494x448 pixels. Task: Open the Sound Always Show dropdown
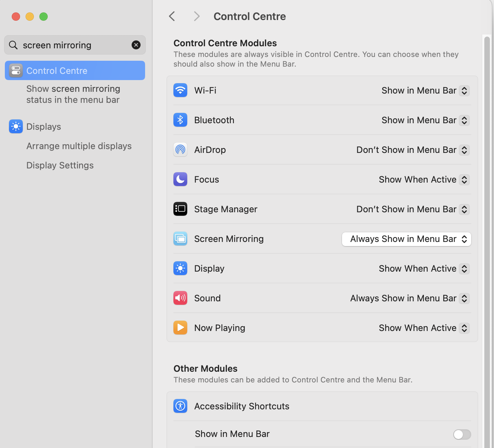click(x=410, y=298)
